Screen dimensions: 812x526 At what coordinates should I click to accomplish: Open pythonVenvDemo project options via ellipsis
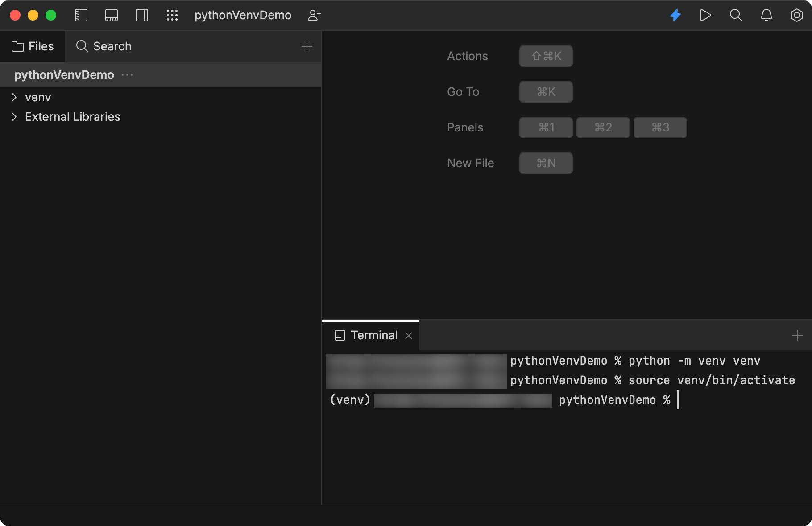[127, 74]
